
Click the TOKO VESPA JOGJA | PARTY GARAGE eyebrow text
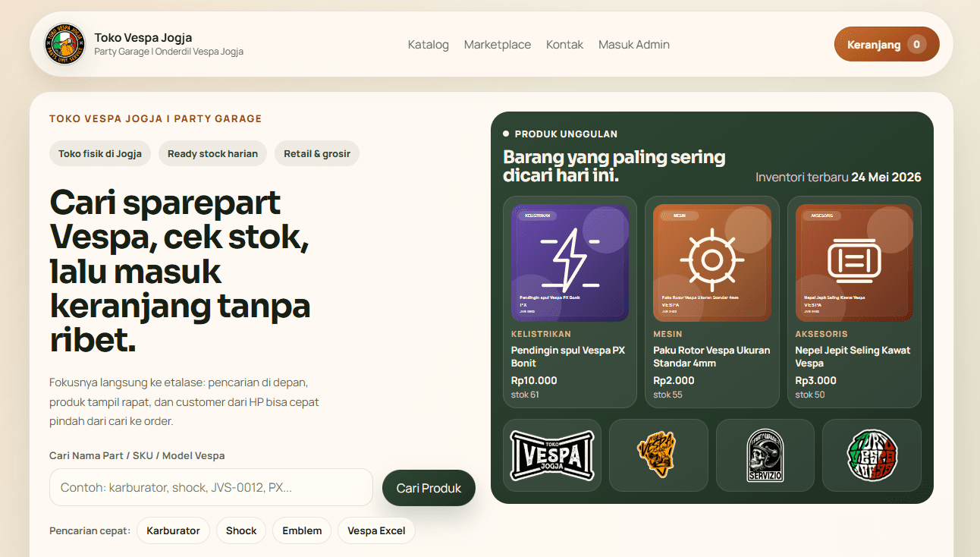155,119
